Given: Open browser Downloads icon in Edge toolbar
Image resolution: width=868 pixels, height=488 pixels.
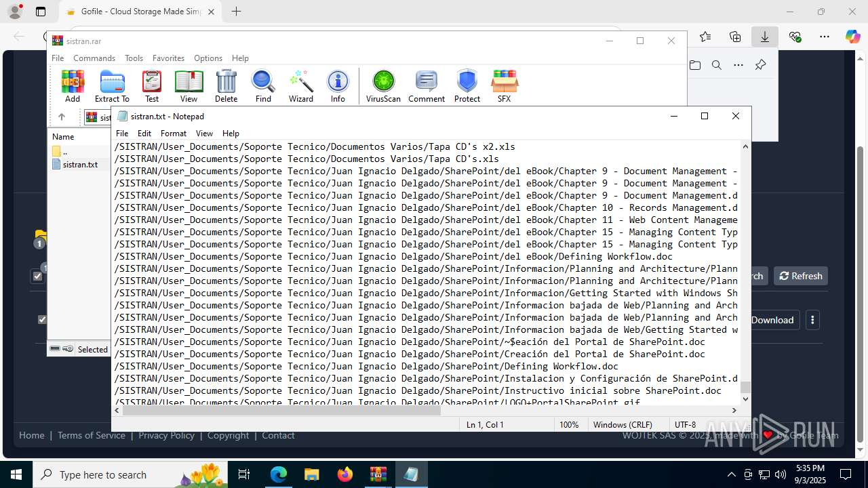Looking at the screenshot, I should 765,37.
